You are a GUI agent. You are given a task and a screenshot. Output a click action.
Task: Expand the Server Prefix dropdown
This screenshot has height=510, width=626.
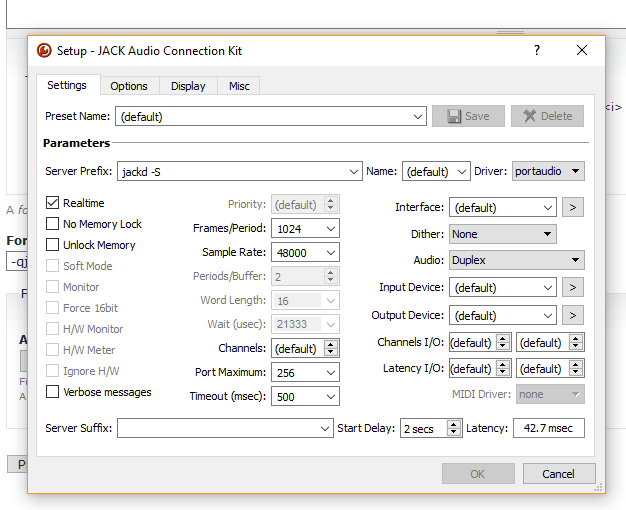[353, 172]
